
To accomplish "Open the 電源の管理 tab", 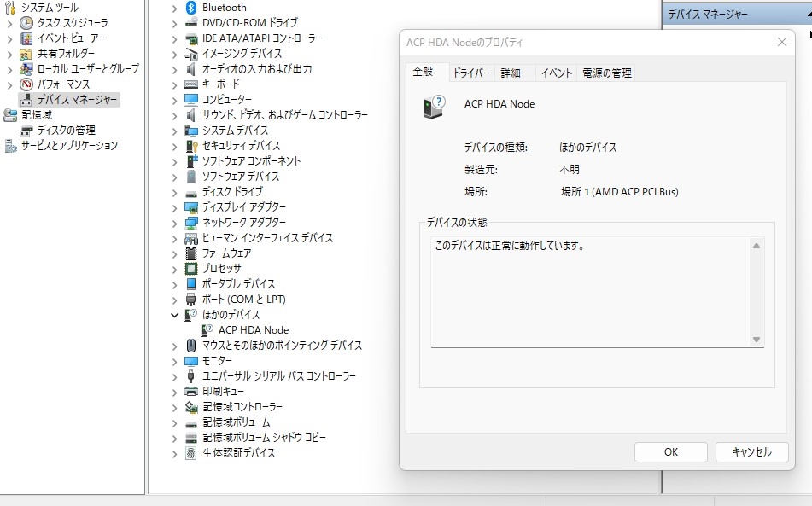I will (x=608, y=73).
